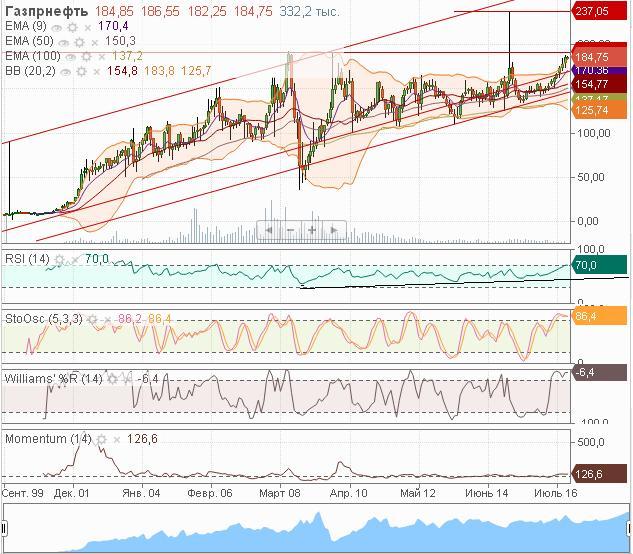Click the 170,4 EMA (9) value

pyautogui.click(x=113, y=27)
